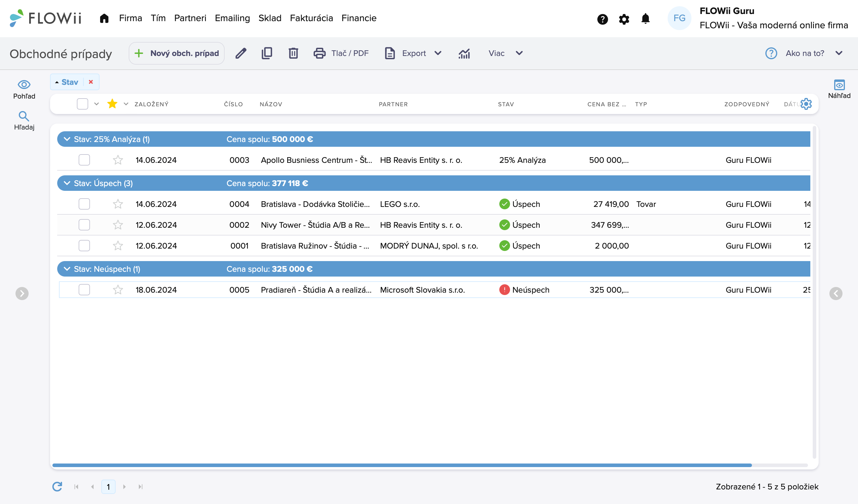The width and height of the screenshot is (858, 504).
Task: Open settings gear in top bar
Action: [x=624, y=19]
